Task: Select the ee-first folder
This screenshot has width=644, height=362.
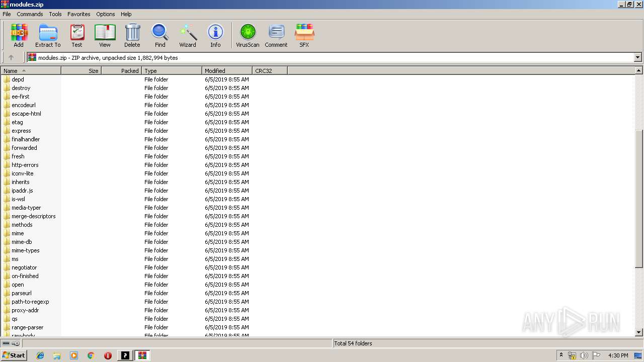Action: pyautogui.click(x=20, y=97)
